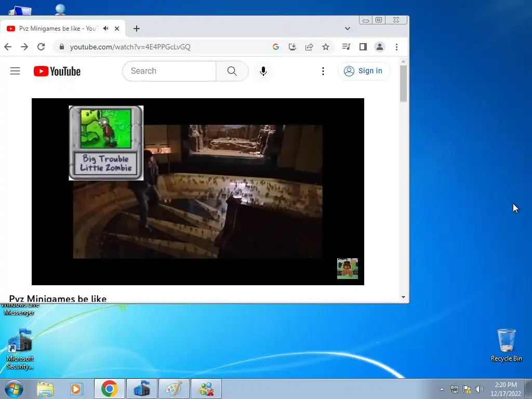Show hidden system tray icons
This screenshot has height=399, width=532.
(442, 389)
